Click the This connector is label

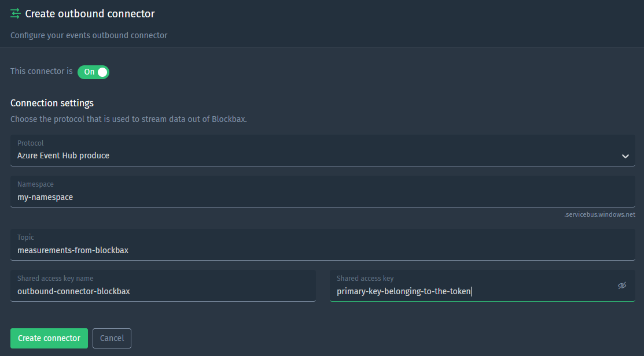pos(41,71)
